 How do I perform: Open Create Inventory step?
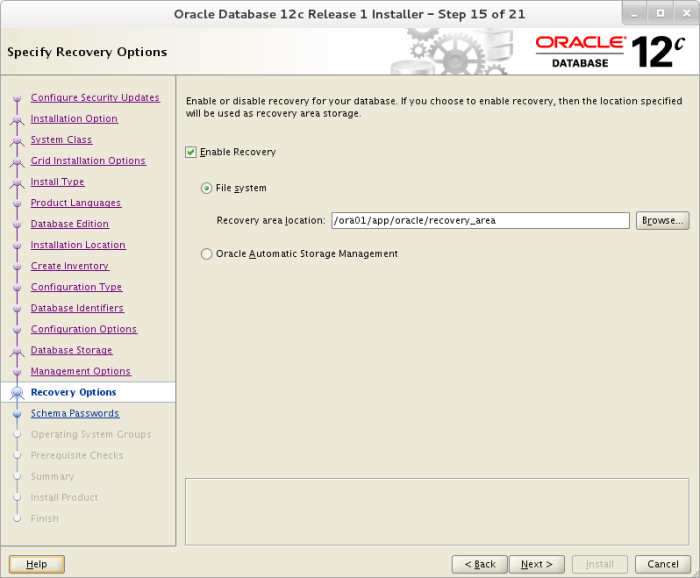(70, 266)
